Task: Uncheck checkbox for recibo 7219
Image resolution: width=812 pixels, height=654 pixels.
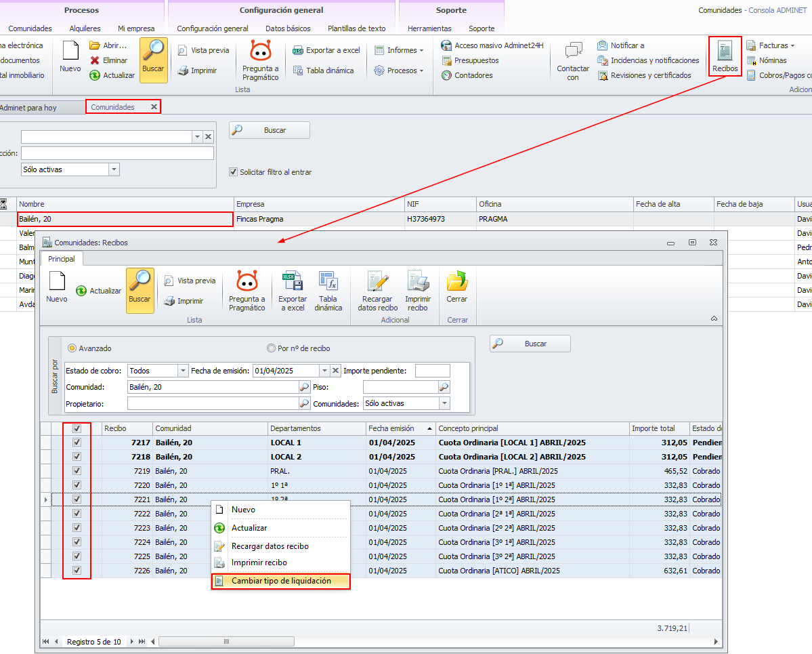Action: point(77,471)
